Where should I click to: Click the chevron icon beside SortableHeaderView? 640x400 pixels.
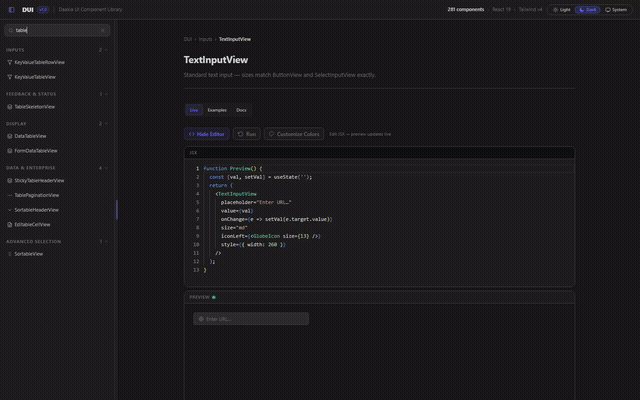point(9,210)
